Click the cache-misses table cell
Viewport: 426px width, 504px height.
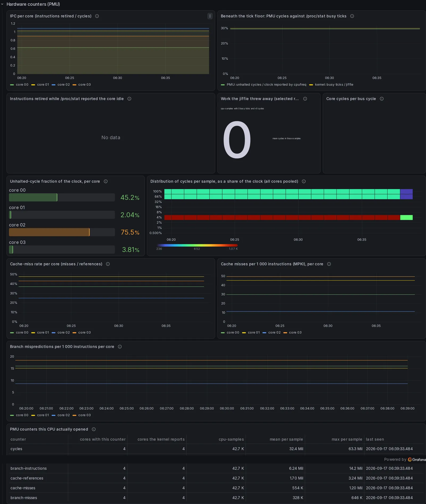39,488
